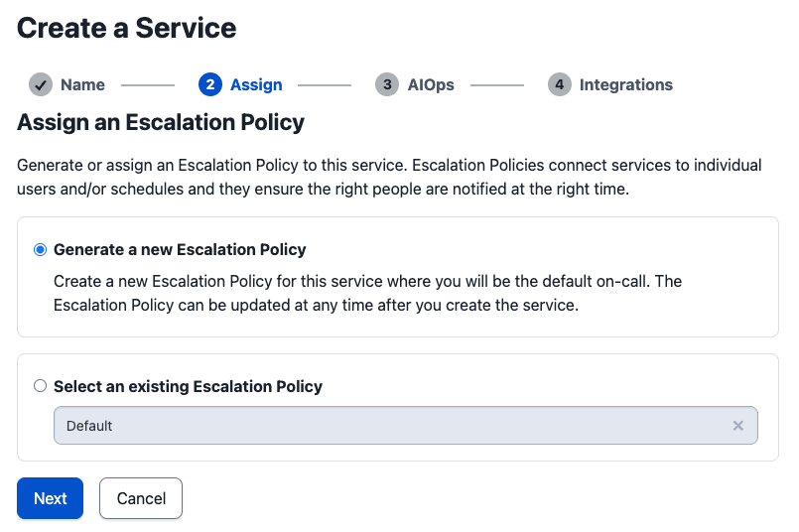799x532 pixels.
Task: Choose Select an existing Escalation Policy radio
Action: pos(40,386)
